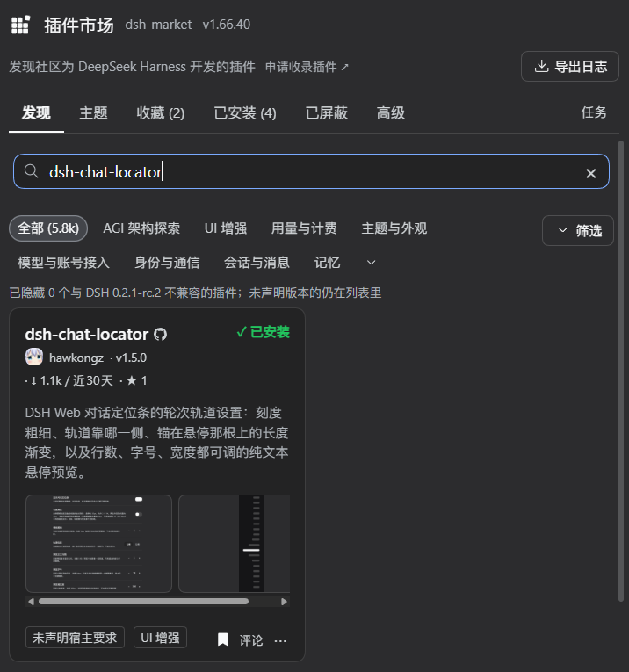629x672 pixels.
Task: Filter by 记忆 category
Action: point(327,263)
